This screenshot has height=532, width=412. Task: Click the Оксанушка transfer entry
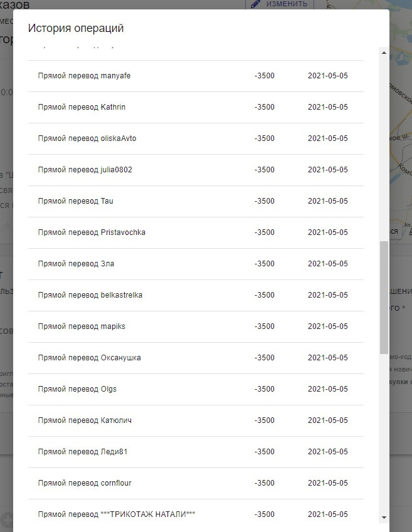[196, 358]
